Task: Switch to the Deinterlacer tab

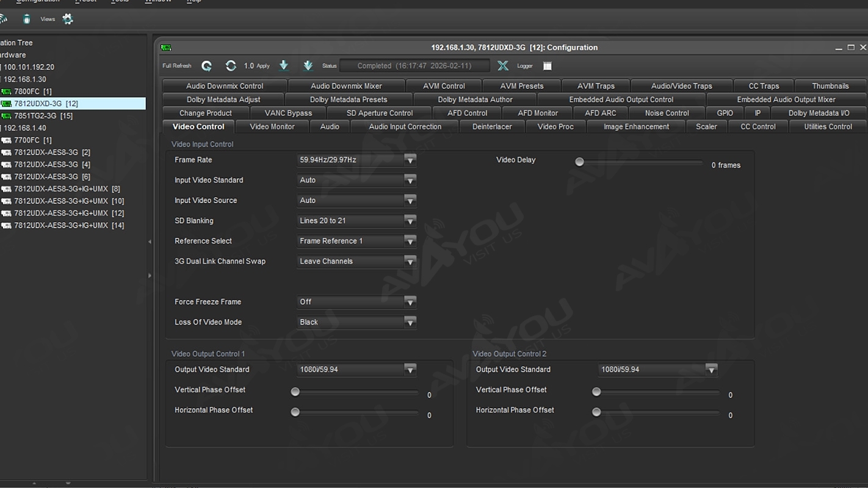Action: tap(491, 127)
